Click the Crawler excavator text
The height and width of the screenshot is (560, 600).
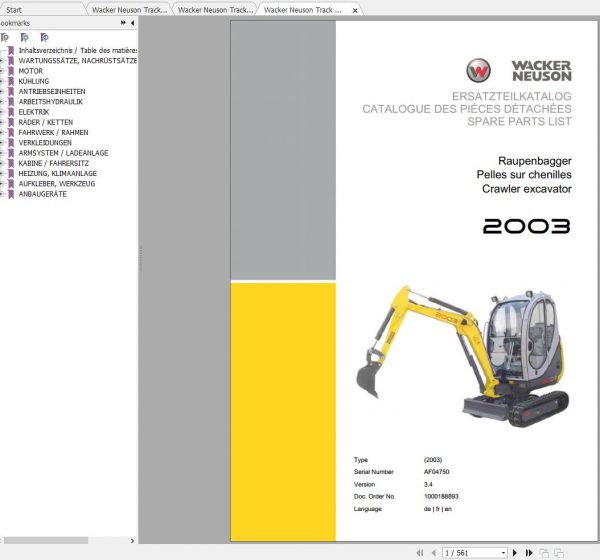[x=527, y=189]
